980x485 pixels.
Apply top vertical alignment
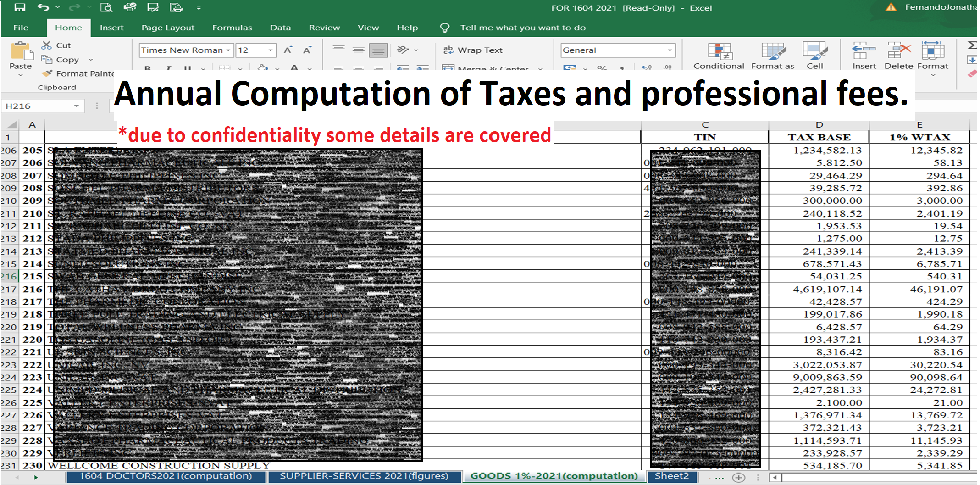338,50
